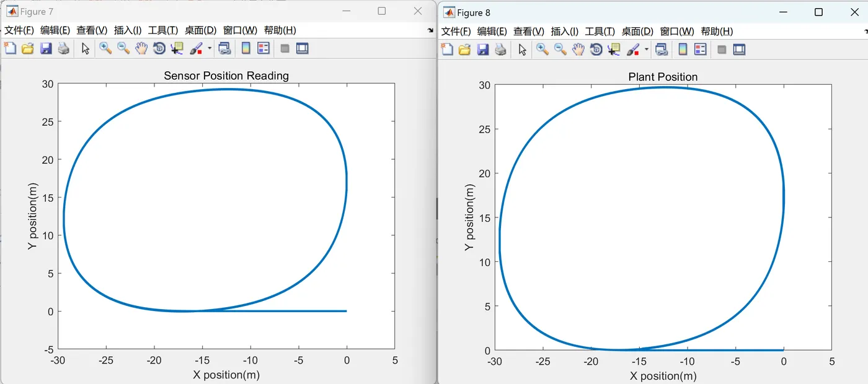Open 桌面(D) menu in Figure 7
The image size is (868, 384).
(200, 30)
